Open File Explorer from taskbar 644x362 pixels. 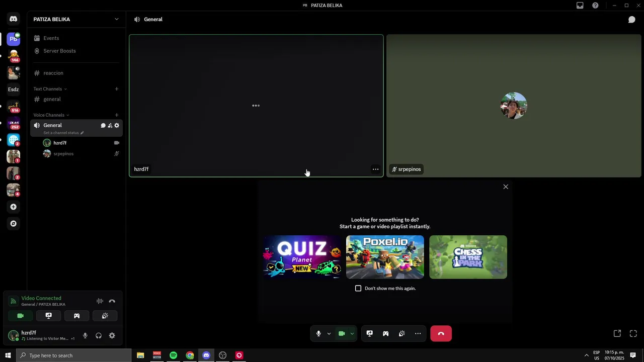(140, 355)
